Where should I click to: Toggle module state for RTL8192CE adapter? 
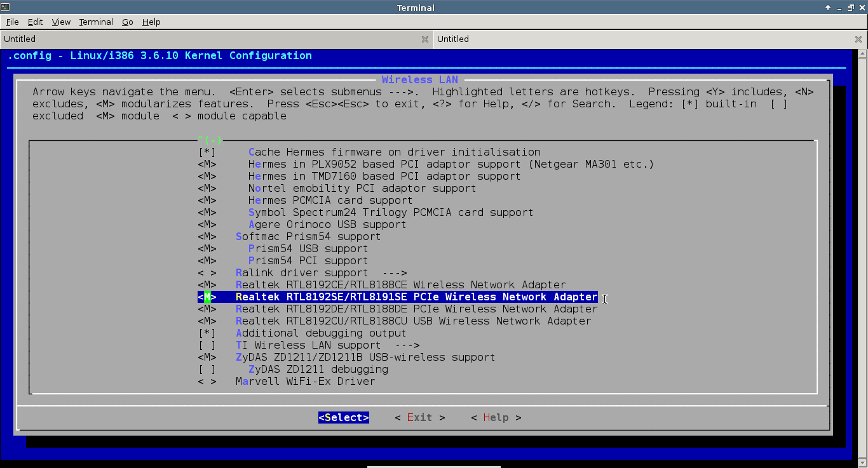207,284
